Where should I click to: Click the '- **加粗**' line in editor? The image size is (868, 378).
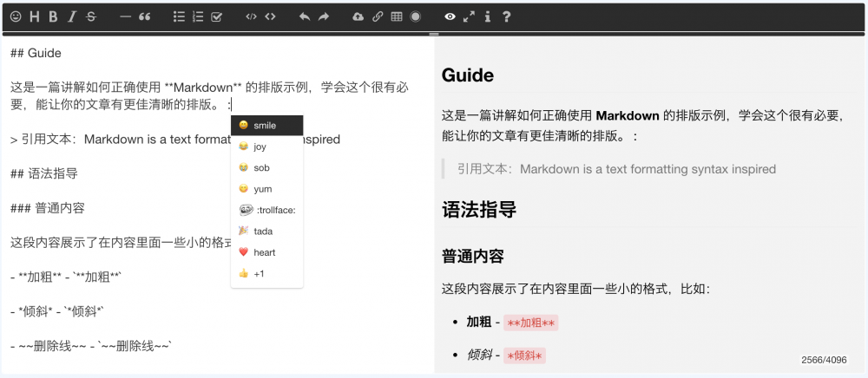(x=66, y=277)
